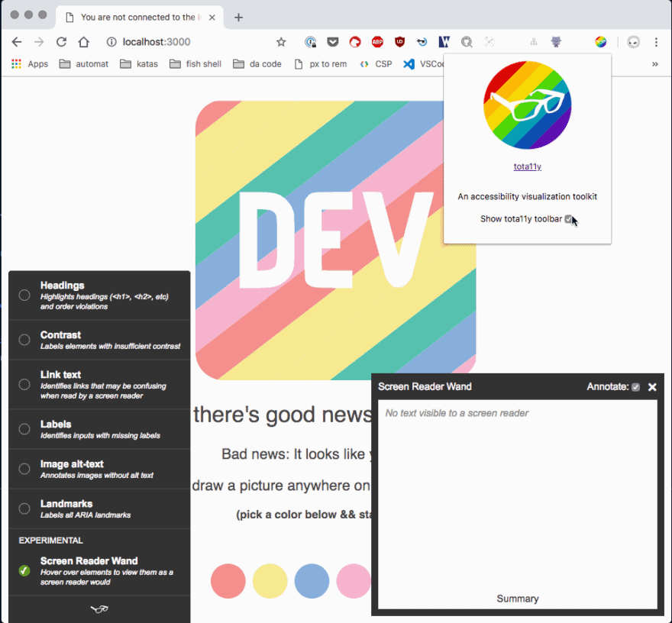Screen dimensions: 672x623
Task: Open the Pocket extension icon
Action: (331, 43)
